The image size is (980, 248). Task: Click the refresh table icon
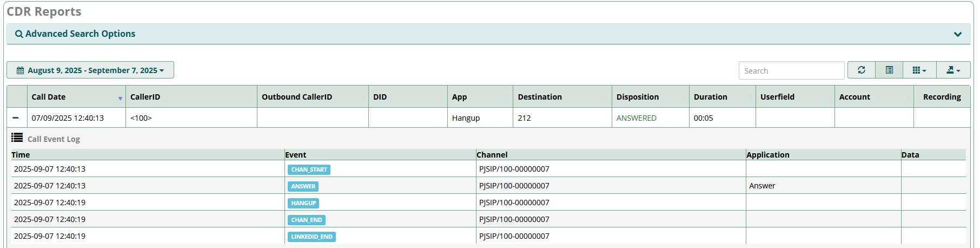click(x=861, y=70)
